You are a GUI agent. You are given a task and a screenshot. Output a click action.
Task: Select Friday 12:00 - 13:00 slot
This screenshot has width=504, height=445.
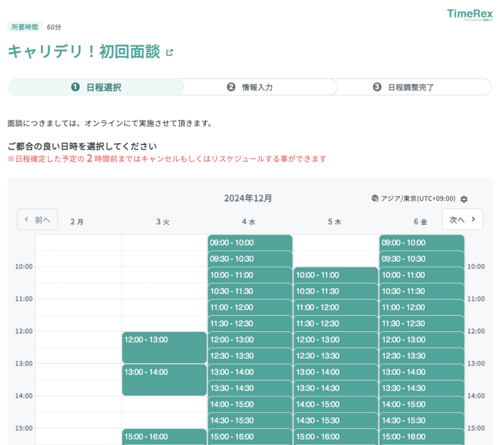(421, 340)
